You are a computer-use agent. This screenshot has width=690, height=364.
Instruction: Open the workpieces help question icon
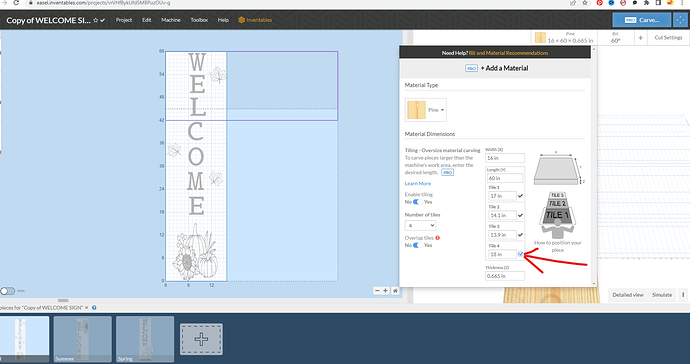(x=94, y=308)
